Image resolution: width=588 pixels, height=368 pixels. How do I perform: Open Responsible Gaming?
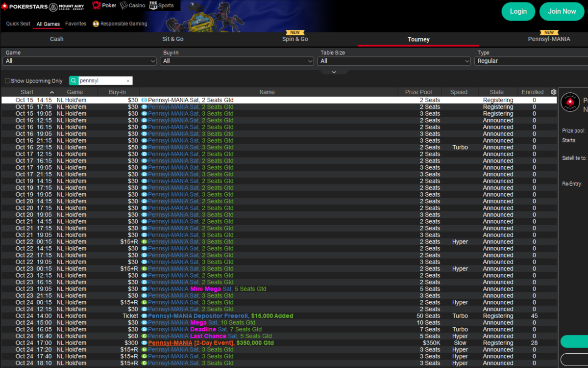point(120,24)
